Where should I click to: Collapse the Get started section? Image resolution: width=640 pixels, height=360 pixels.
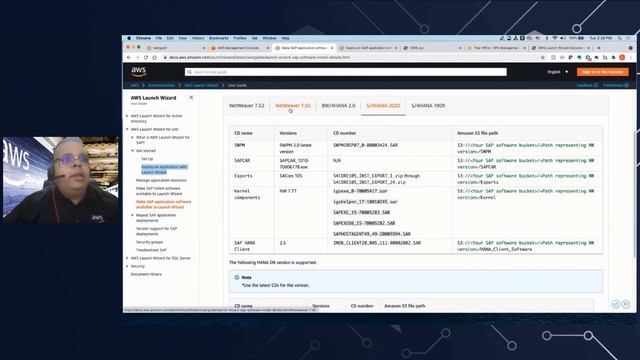pyautogui.click(x=132, y=151)
